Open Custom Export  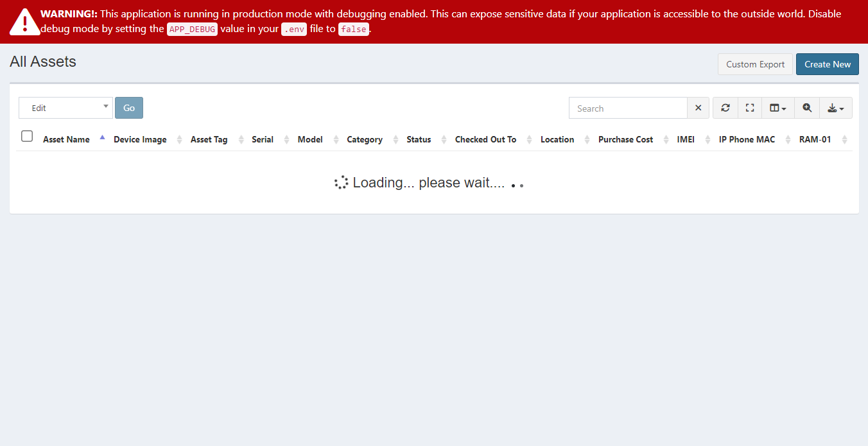tap(755, 64)
